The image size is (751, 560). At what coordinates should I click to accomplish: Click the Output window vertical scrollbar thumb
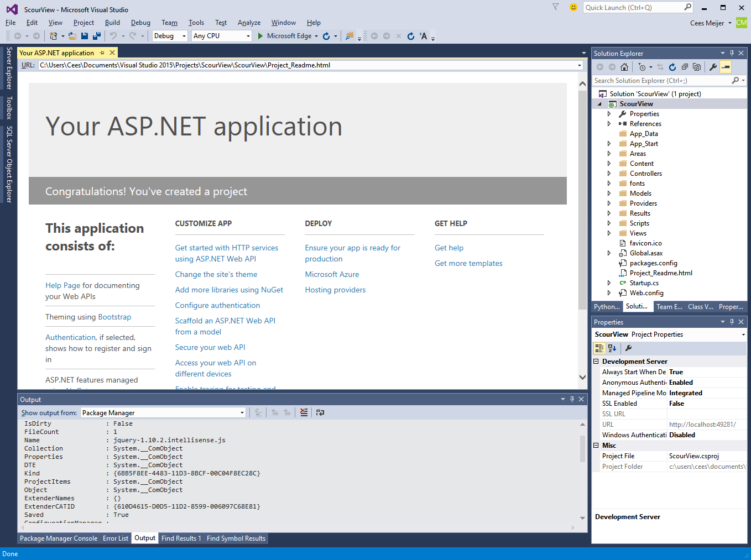click(x=582, y=448)
